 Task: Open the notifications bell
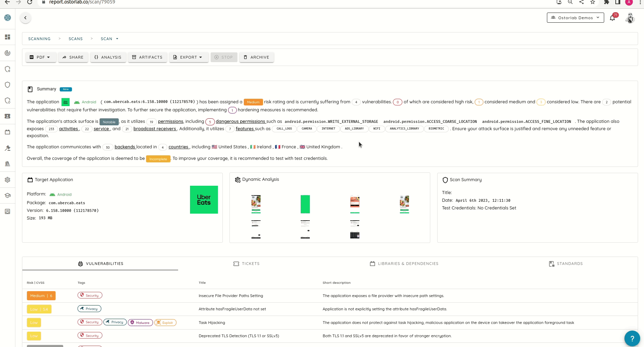point(613,18)
